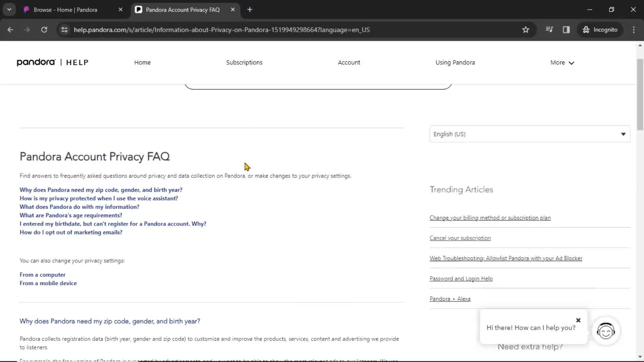644x362 pixels.
Task: Open 'How do I opt out of marketing emails?'
Action: 71,232
